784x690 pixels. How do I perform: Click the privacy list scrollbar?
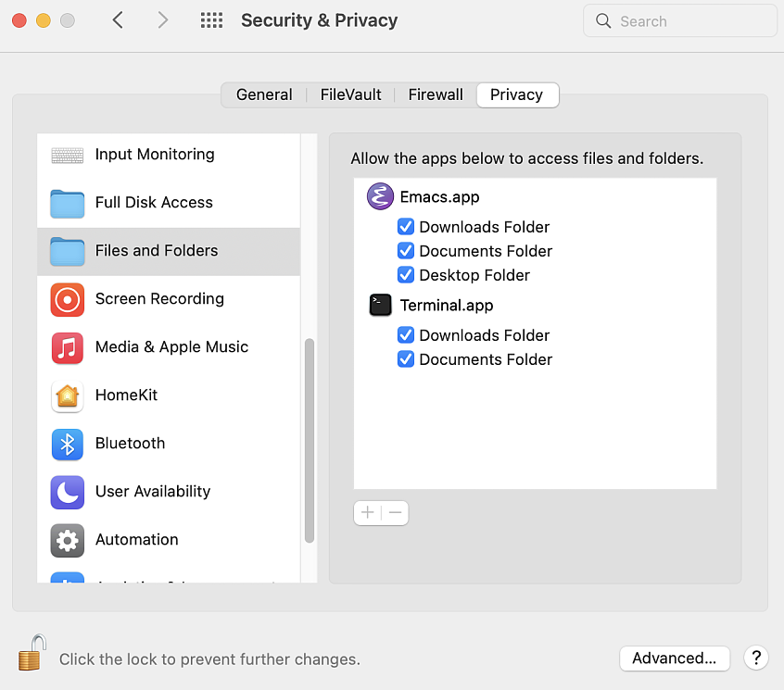click(x=310, y=441)
